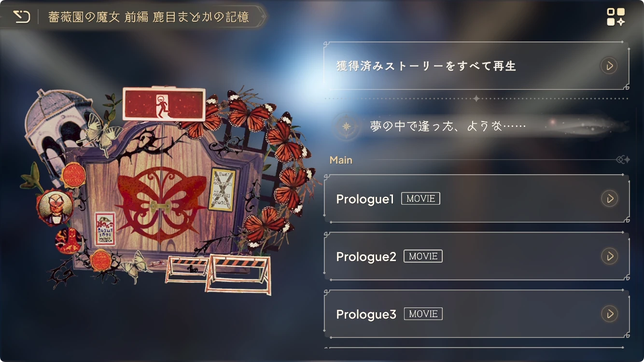
Task: Click the Prologue1 play arrow icon
Action: click(609, 198)
